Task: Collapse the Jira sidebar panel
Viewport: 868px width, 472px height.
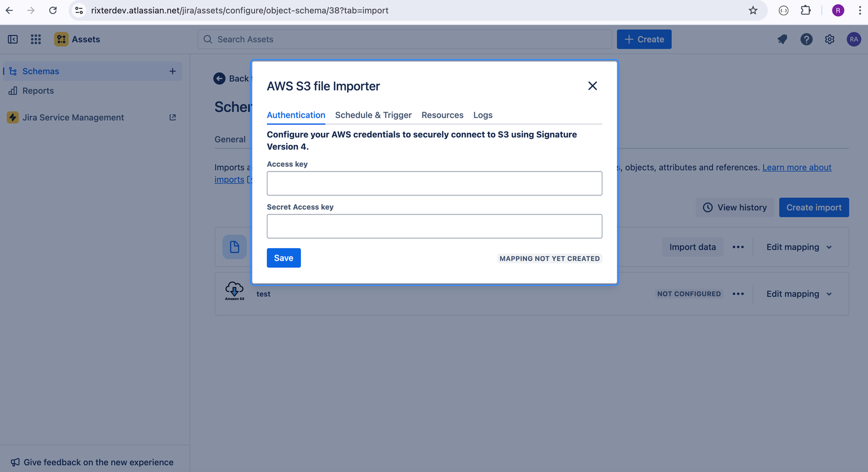Action: (13, 39)
